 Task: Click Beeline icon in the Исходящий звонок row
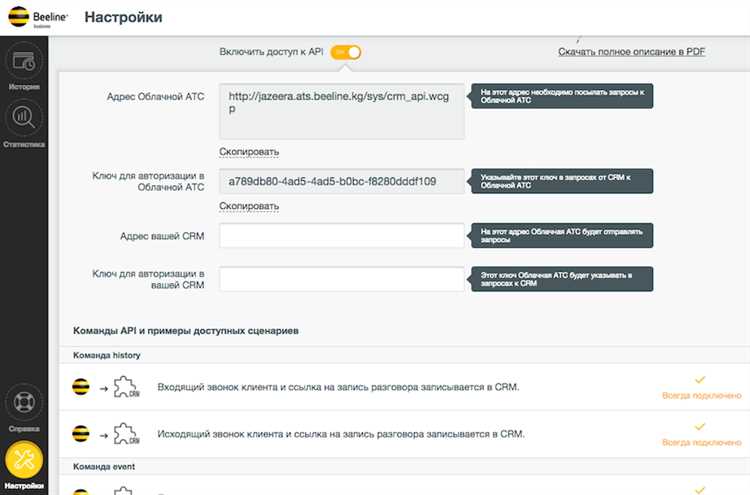tap(81, 433)
